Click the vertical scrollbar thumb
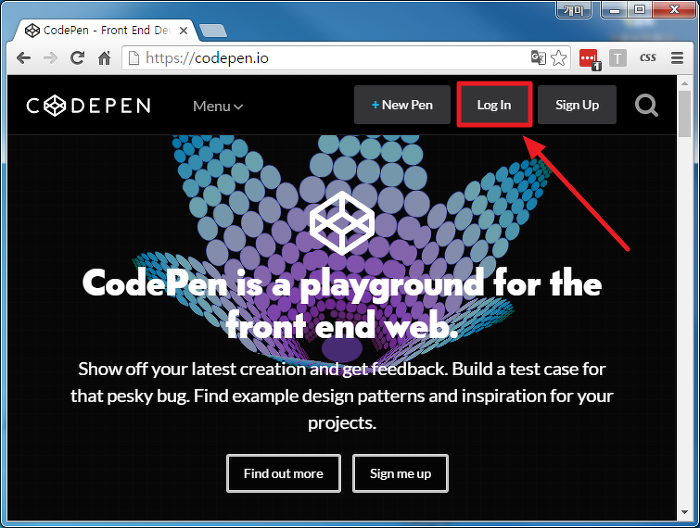The image size is (700, 528). 684,114
